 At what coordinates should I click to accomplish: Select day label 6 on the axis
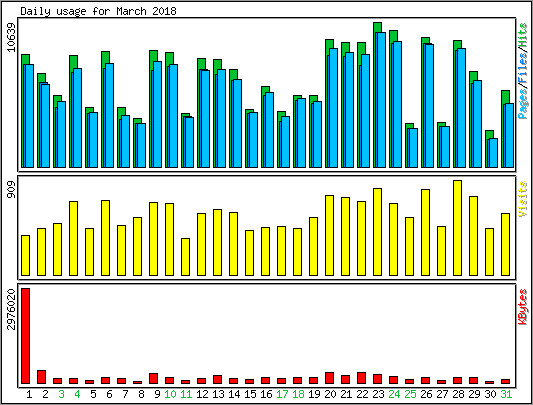109,394
